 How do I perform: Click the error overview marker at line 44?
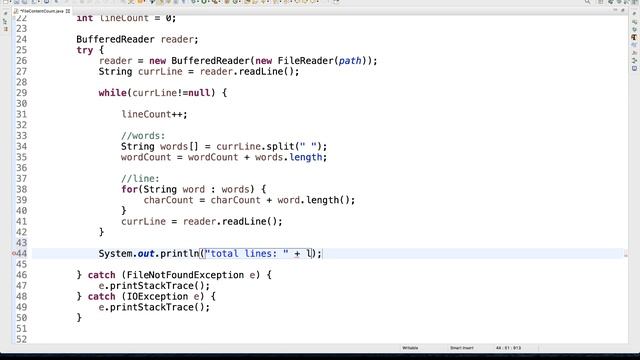pyautogui.click(x=626, y=255)
